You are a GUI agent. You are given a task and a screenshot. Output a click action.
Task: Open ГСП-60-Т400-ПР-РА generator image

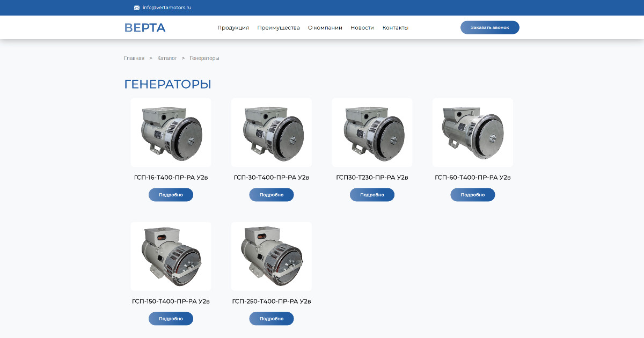click(x=473, y=133)
